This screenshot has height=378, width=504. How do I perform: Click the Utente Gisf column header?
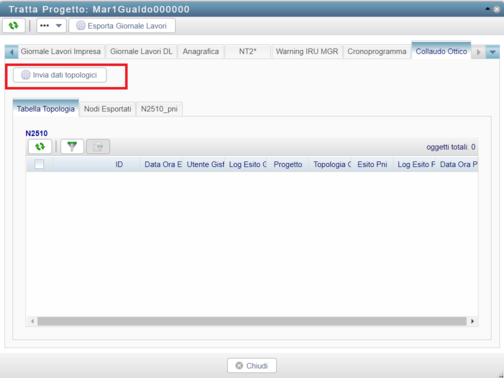pos(205,164)
